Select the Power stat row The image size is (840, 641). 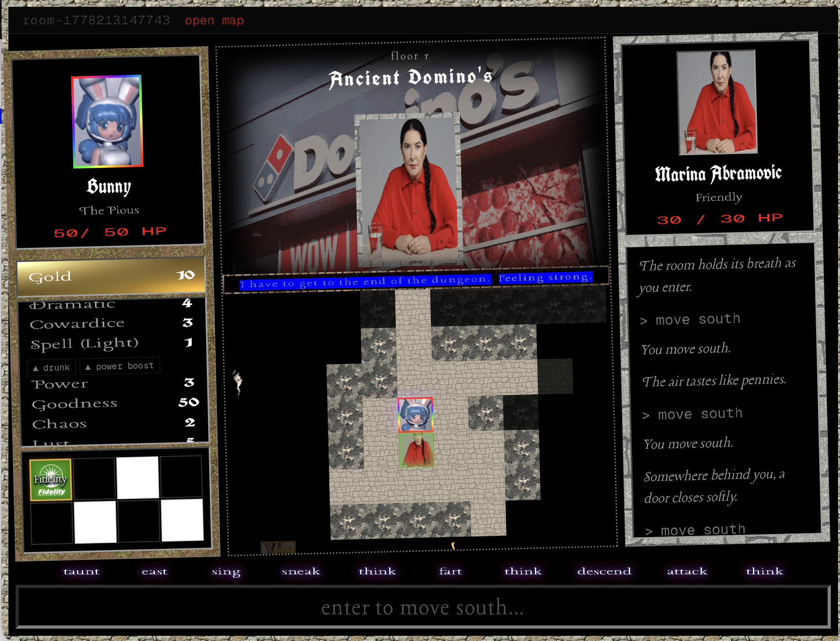[x=113, y=384]
